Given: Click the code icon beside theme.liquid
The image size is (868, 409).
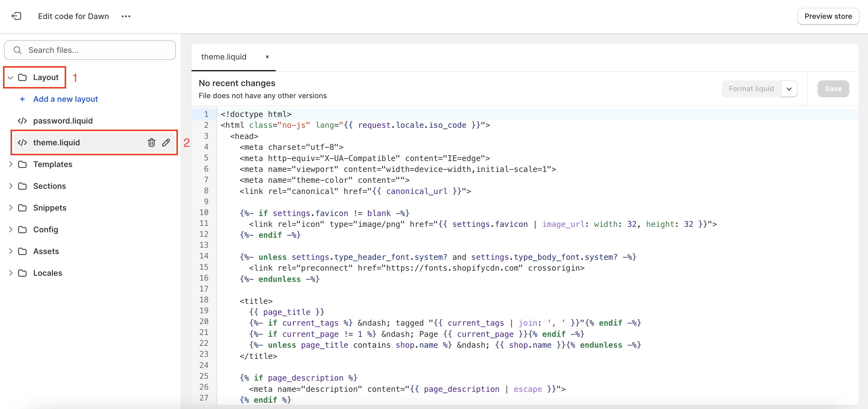Looking at the screenshot, I should coord(23,143).
